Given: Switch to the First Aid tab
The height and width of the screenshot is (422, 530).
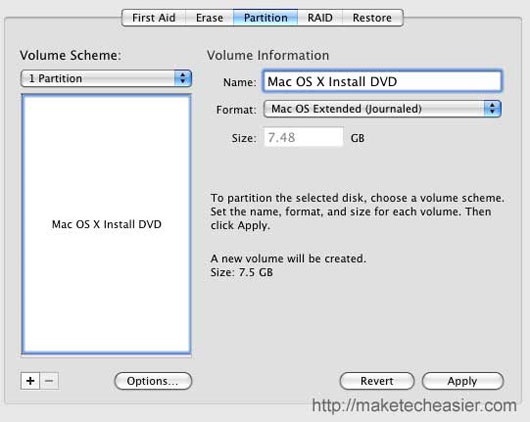Looking at the screenshot, I should point(153,18).
